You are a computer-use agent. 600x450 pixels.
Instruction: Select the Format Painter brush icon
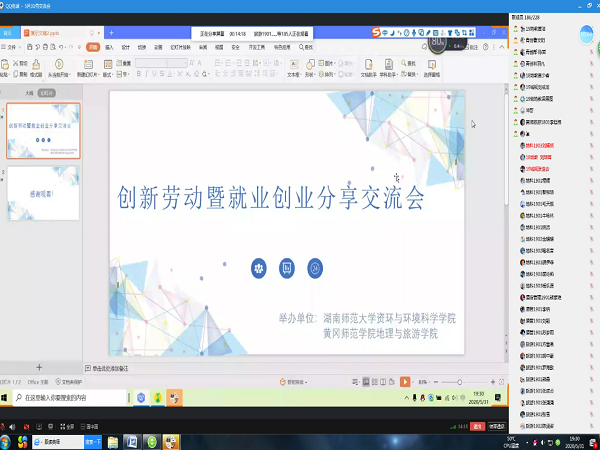coord(36,64)
